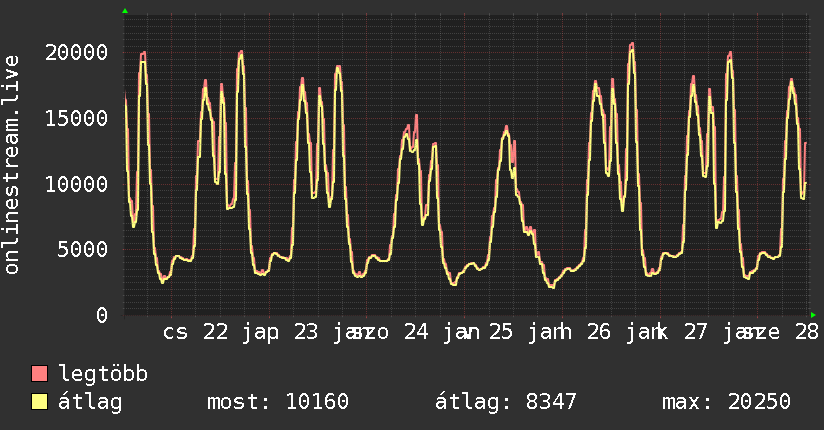This screenshot has width=824, height=430.
Task: Click the pink legtöbb legend swatch
Action: (39, 373)
